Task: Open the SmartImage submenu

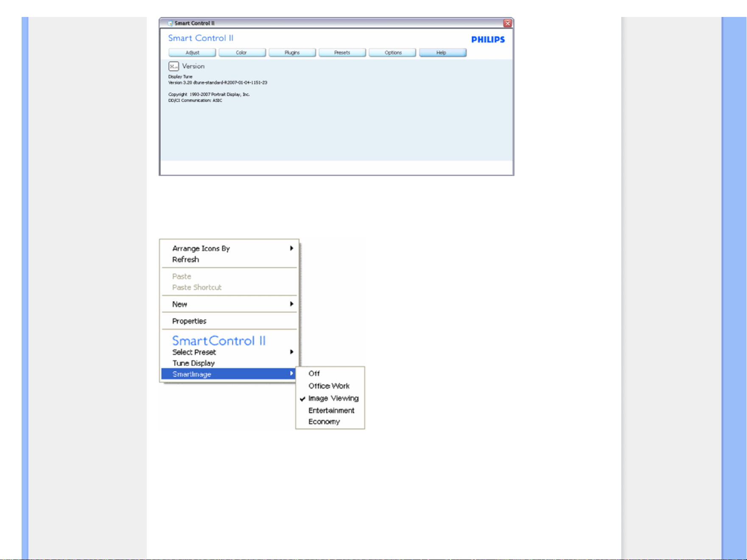Action: click(x=228, y=374)
